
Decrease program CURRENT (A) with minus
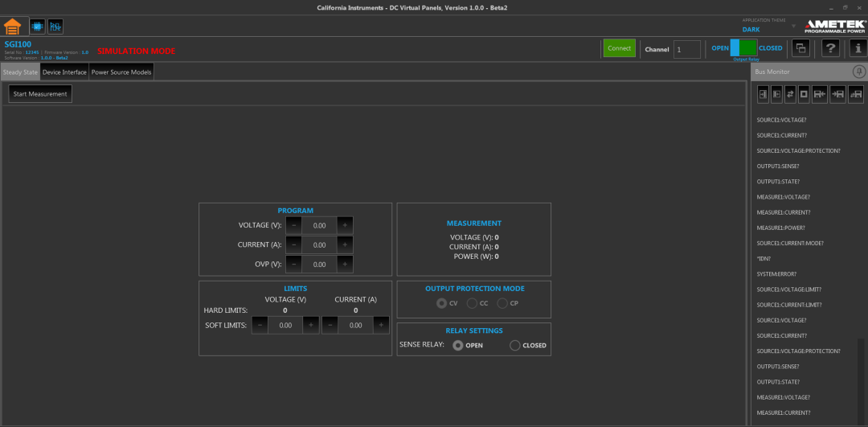click(x=293, y=244)
